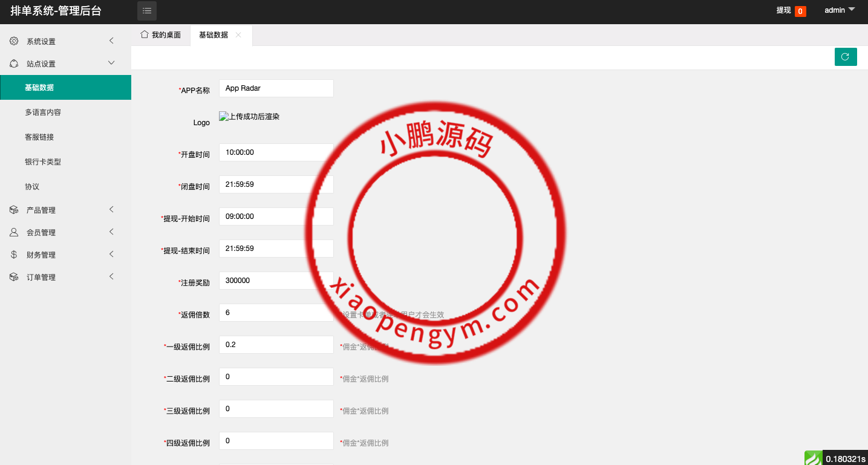Click the home icon on 我的桌面 tab
Viewport: 868px width, 465px height.
click(145, 34)
